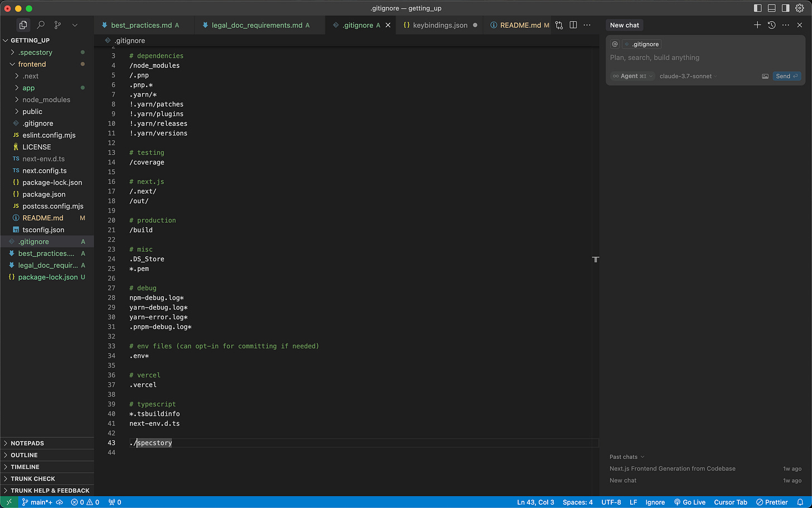Toggle primary sidebar layout icon in title bar
Image resolution: width=812 pixels, height=508 pixels.
pos(757,8)
